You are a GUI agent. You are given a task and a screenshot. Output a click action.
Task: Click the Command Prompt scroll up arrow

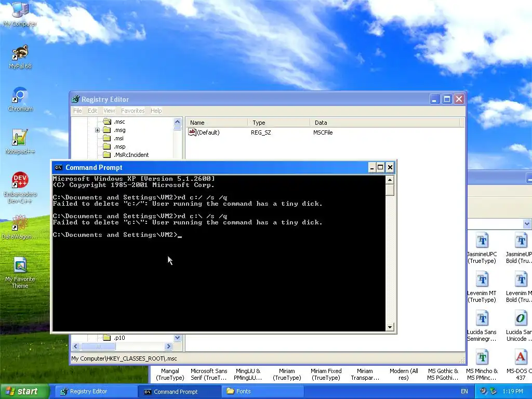pyautogui.click(x=390, y=180)
